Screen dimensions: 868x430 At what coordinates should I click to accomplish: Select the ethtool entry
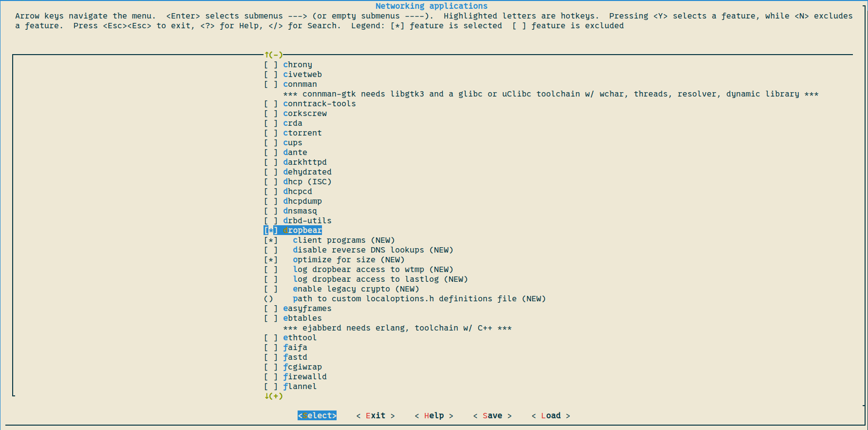click(290, 337)
